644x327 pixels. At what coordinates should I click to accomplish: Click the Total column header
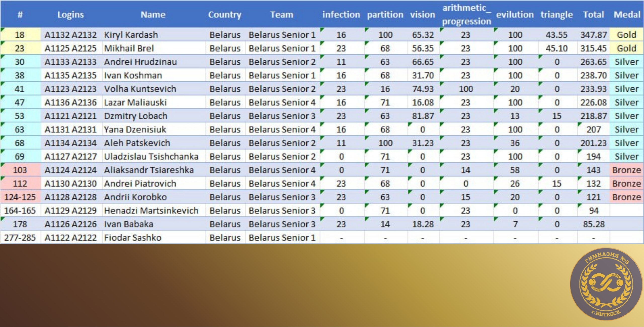pos(593,15)
